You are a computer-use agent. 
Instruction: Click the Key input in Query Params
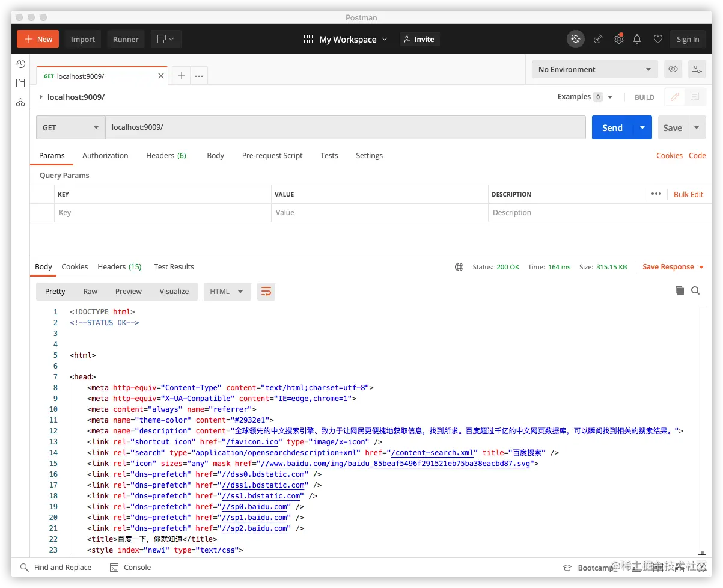click(162, 213)
